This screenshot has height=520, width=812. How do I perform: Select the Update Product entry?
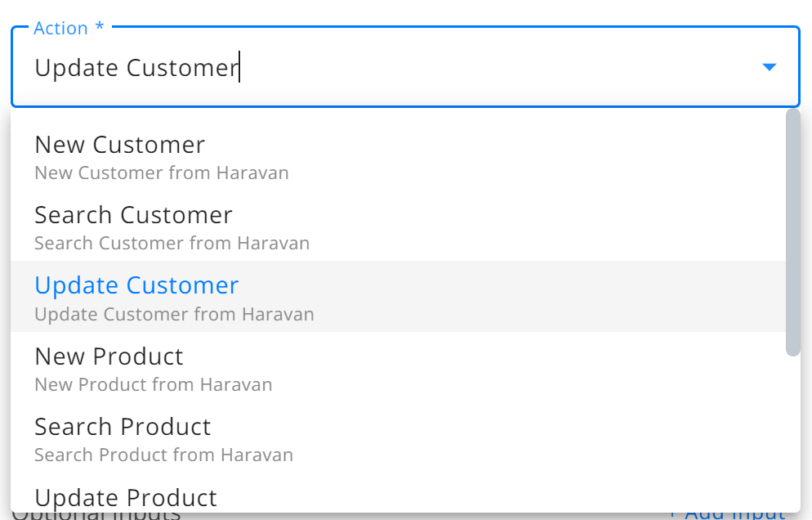pos(398,492)
